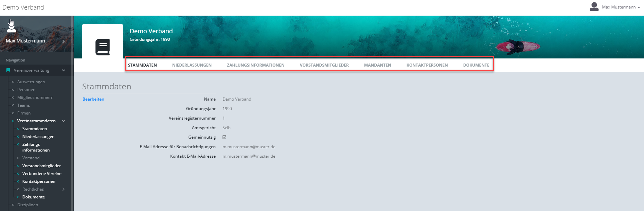Click the Gründungsjahr value 1990

(227, 109)
